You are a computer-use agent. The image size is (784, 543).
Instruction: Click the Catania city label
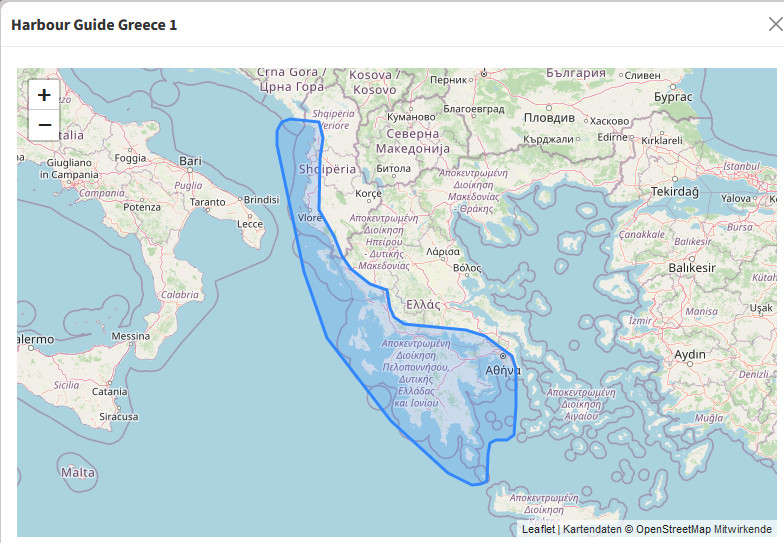pyautogui.click(x=109, y=392)
